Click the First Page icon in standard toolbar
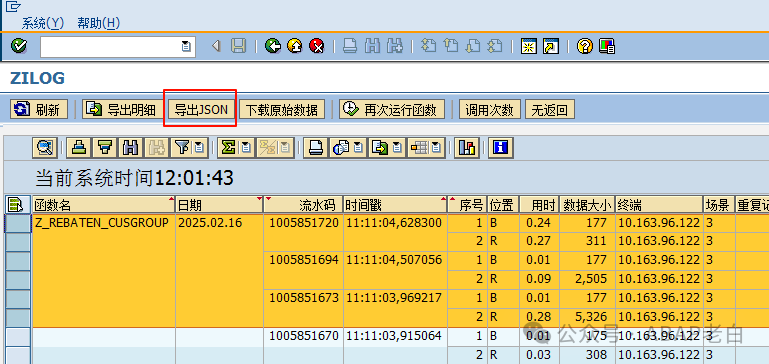Screen dimensions: 769x364 429,46
